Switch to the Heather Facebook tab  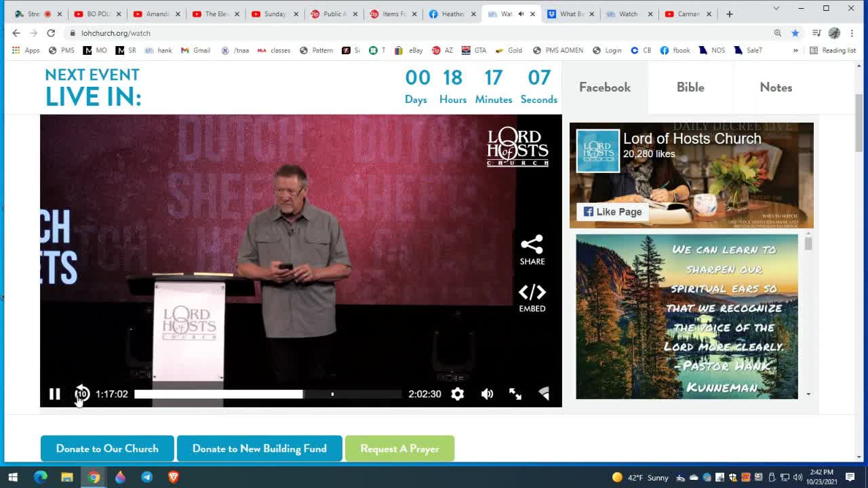(x=452, y=14)
